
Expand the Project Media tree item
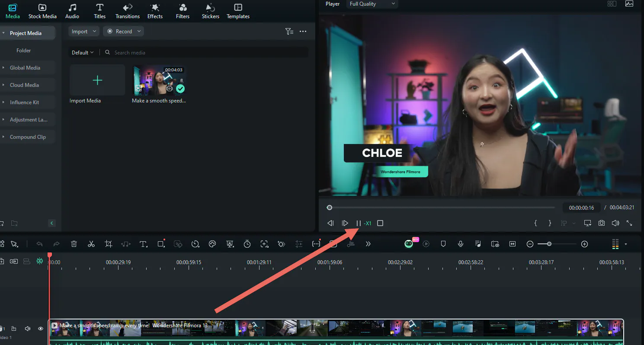3,33
